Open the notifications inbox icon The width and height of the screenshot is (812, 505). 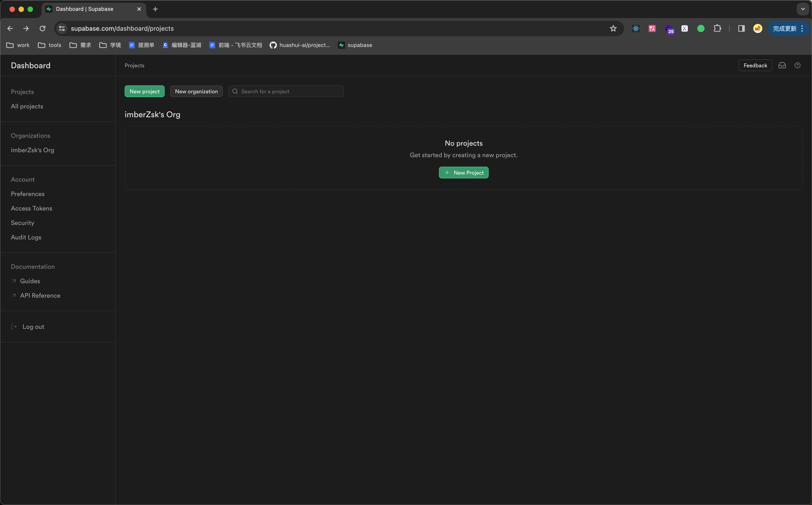(782, 65)
